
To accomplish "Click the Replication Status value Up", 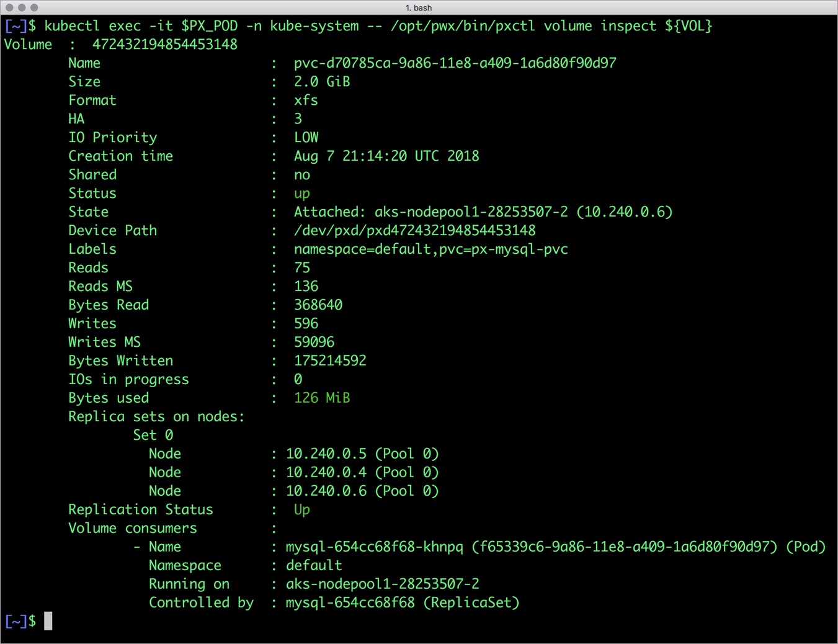I will [x=301, y=509].
